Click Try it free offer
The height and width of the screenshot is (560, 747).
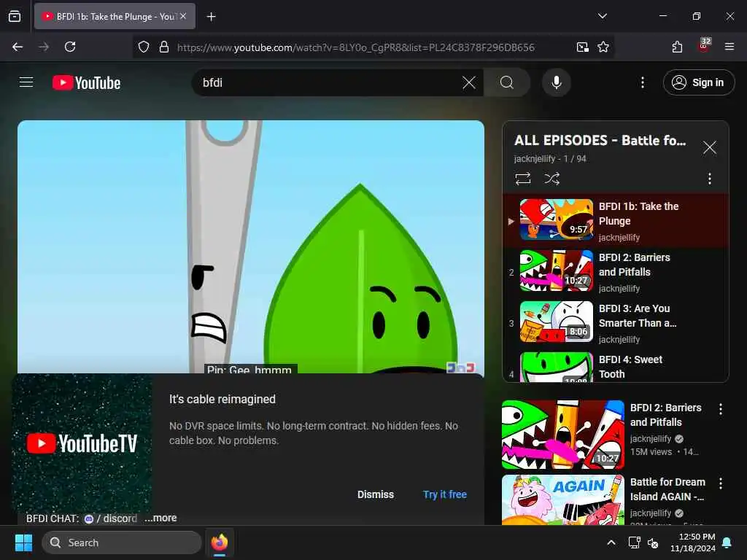(x=444, y=494)
